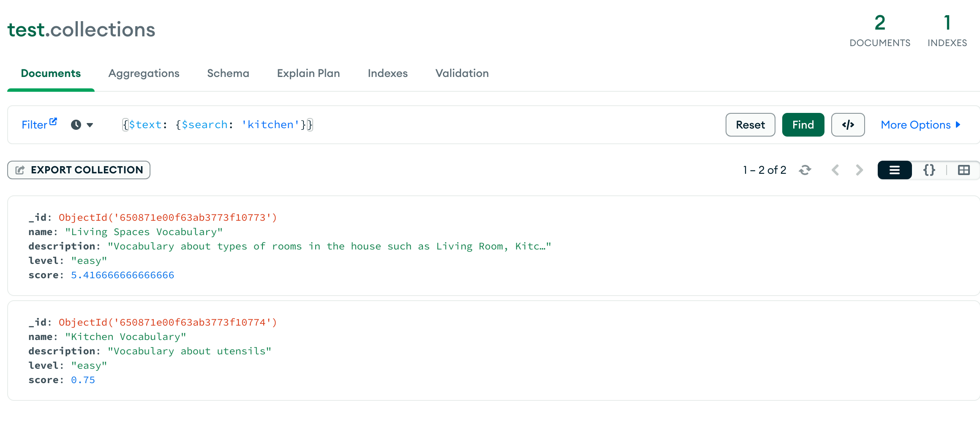Screen dimensions: 980x422
Task: Click the Find button
Action: [803, 125]
